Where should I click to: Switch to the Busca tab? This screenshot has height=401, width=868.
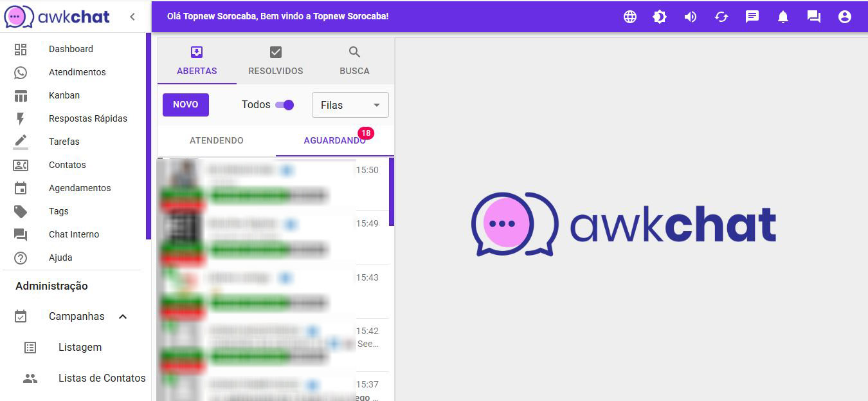354,61
